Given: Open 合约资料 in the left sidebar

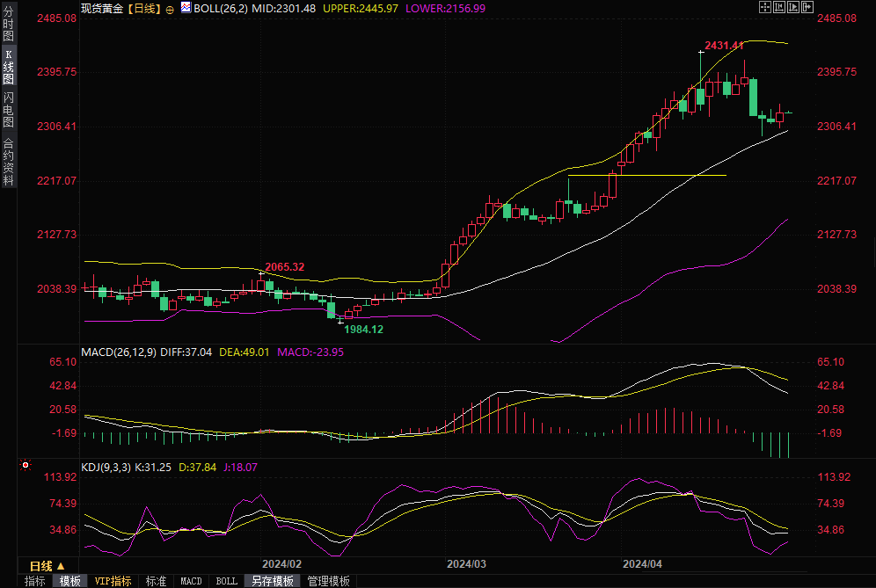Looking at the screenshot, I should tap(8, 161).
